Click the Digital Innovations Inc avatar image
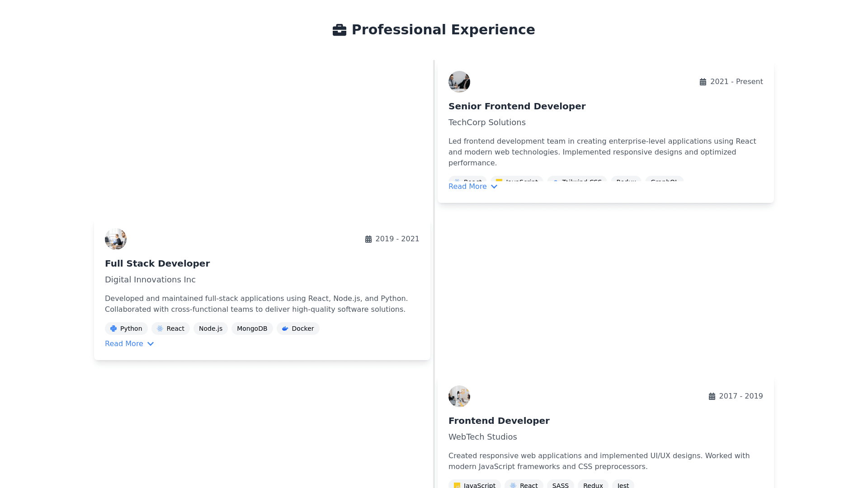The image size is (868, 488). click(115, 239)
